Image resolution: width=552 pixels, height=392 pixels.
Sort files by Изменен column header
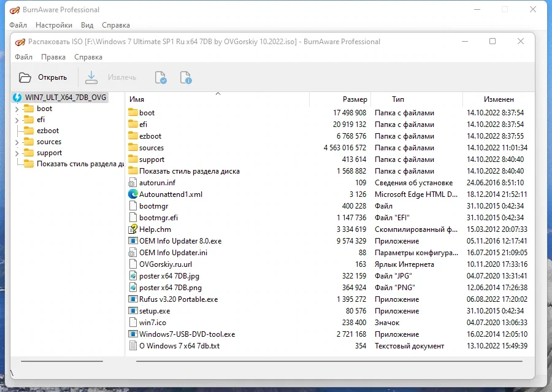(x=498, y=99)
